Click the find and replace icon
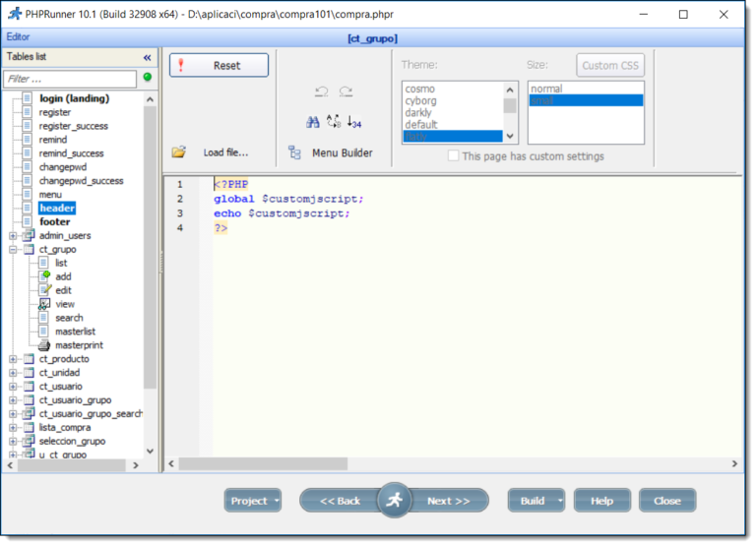Image resolution: width=756 pixels, height=546 pixels. (x=334, y=121)
